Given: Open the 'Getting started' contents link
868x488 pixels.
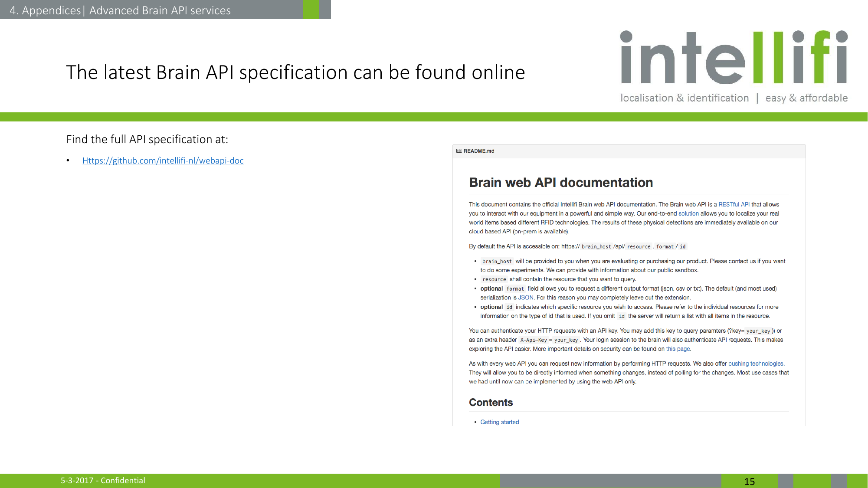Looking at the screenshot, I should click(x=500, y=422).
